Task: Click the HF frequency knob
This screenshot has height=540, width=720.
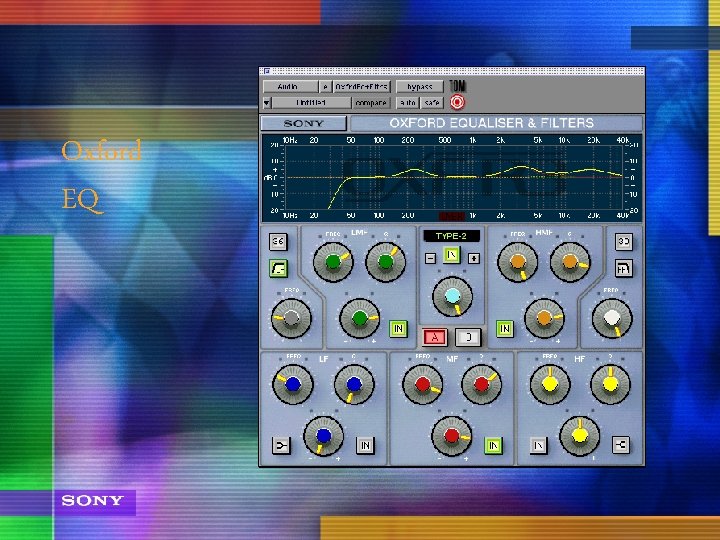Action: tap(550, 384)
